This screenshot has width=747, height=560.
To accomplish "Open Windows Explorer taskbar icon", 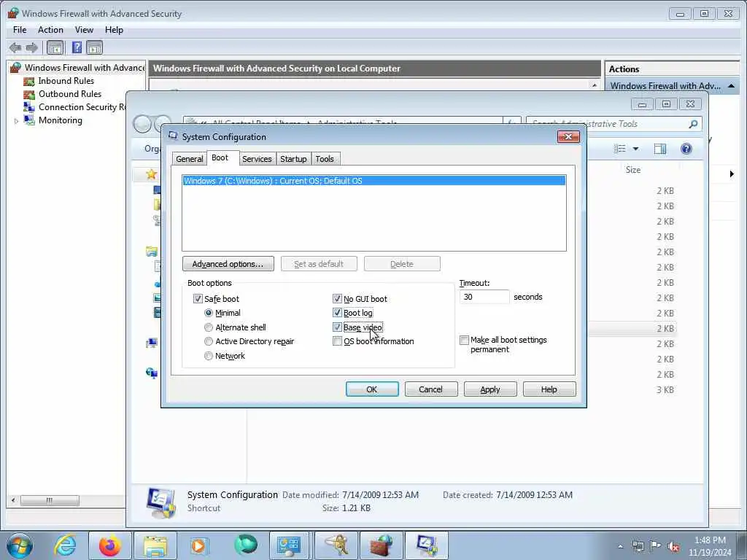I will 155,545.
